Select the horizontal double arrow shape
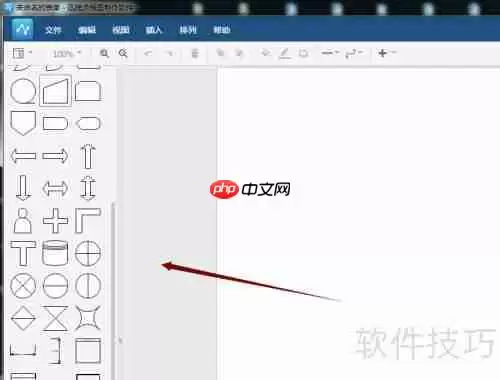Viewport: 500px width, 380px height. 55,189
